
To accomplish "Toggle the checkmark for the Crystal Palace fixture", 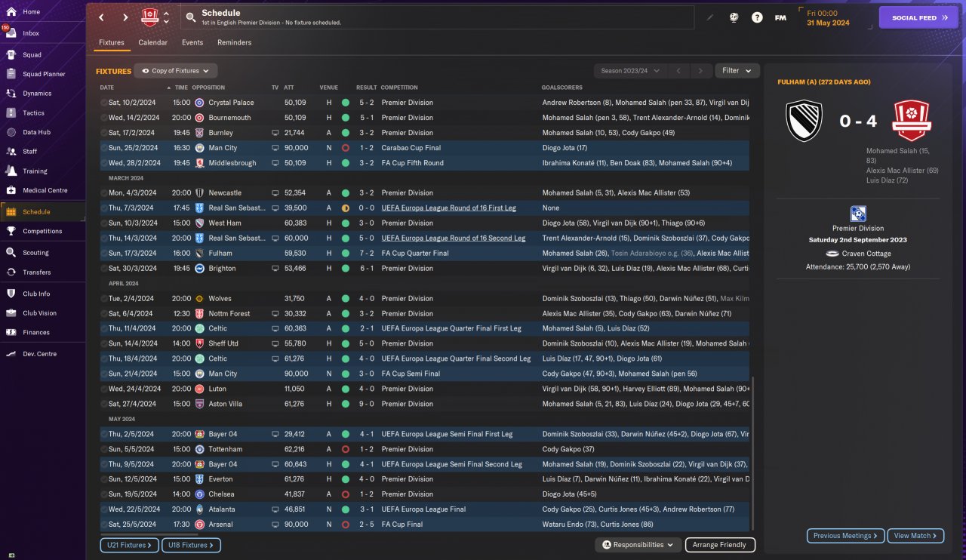I will [104, 103].
